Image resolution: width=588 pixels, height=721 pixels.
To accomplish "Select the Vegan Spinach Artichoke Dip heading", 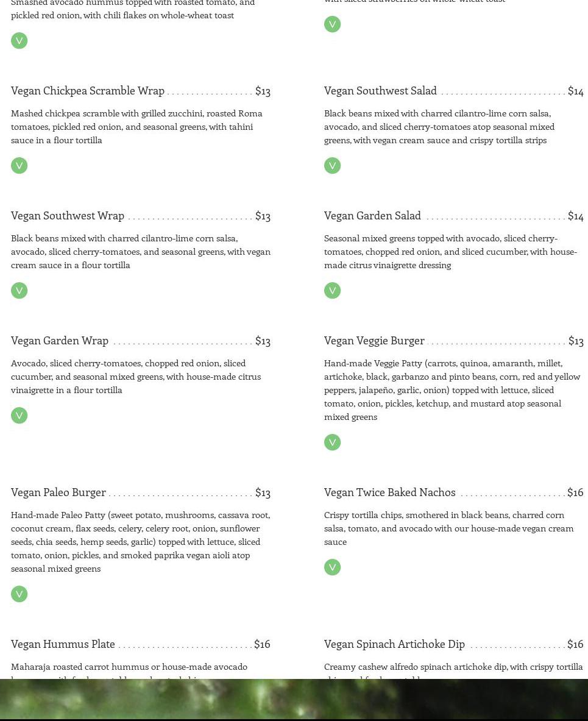I will click(394, 644).
